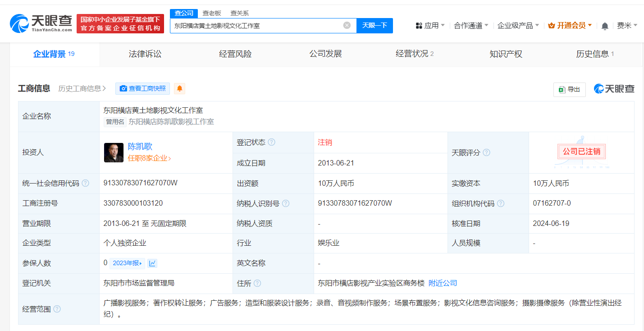Screen dimensions: 644x331
Task: Open 陈凯歌 investor profile link
Action: tap(140, 146)
